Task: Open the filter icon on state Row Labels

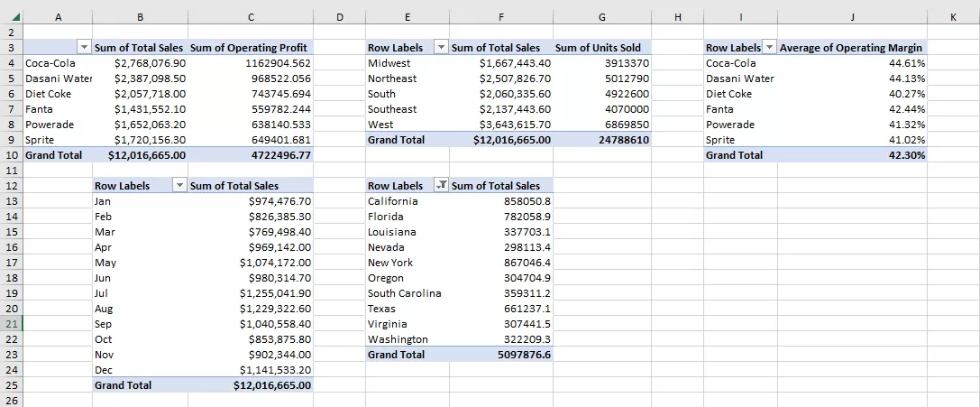Action: (x=440, y=186)
